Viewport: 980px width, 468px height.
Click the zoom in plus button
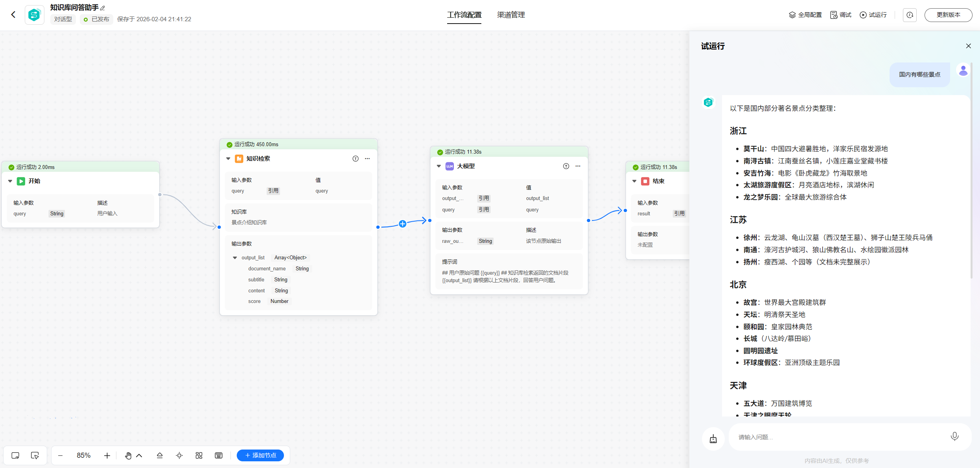(107, 455)
